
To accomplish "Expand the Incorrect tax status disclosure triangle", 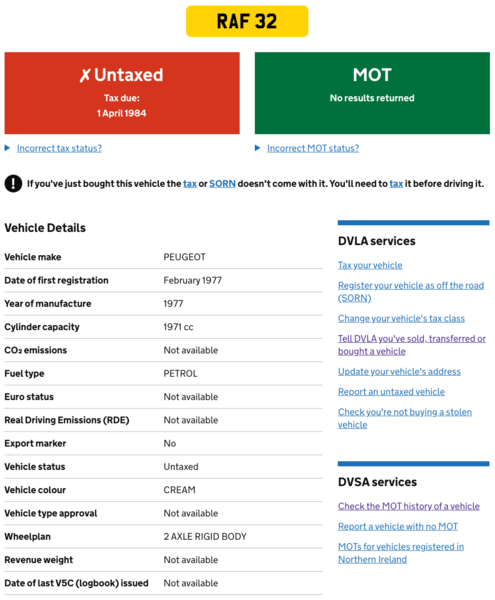I will [7, 148].
